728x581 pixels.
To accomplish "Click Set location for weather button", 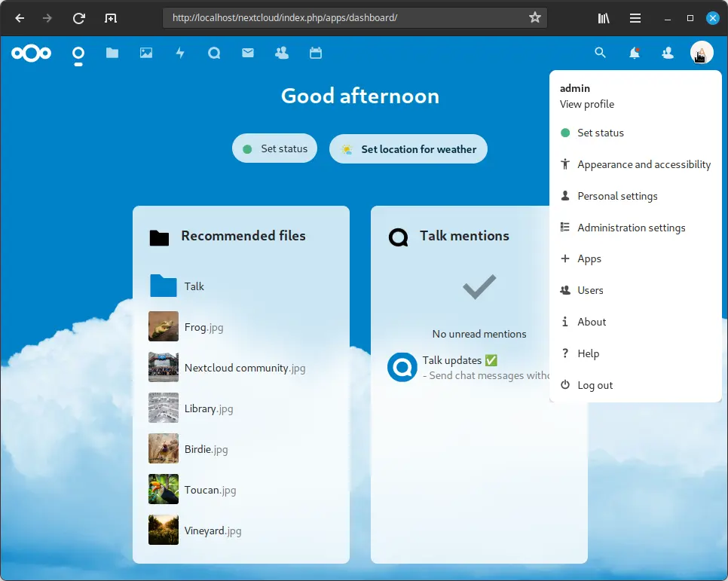I will [408, 149].
